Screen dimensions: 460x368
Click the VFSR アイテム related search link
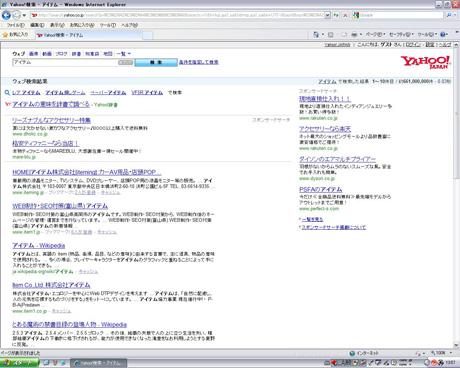click(147, 93)
